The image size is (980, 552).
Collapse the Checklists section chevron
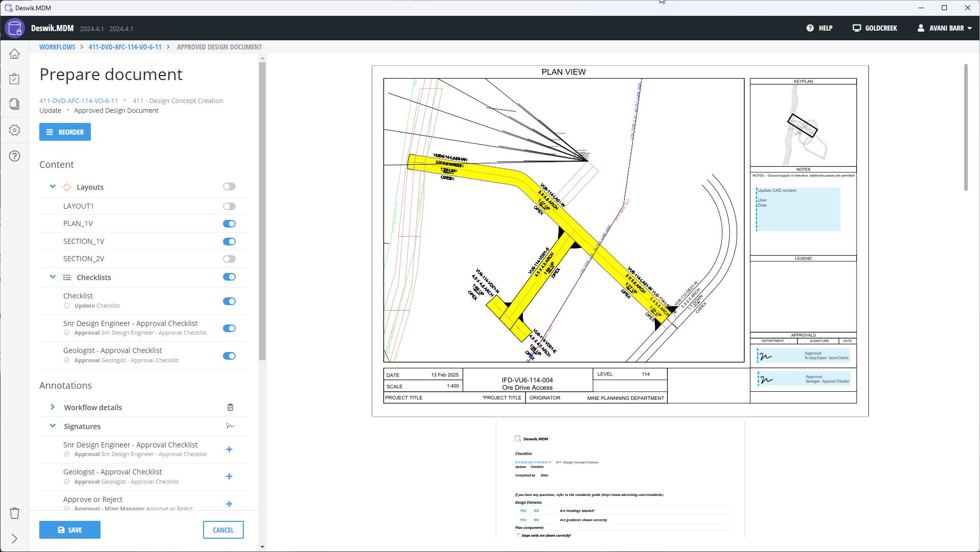click(x=53, y=277)
